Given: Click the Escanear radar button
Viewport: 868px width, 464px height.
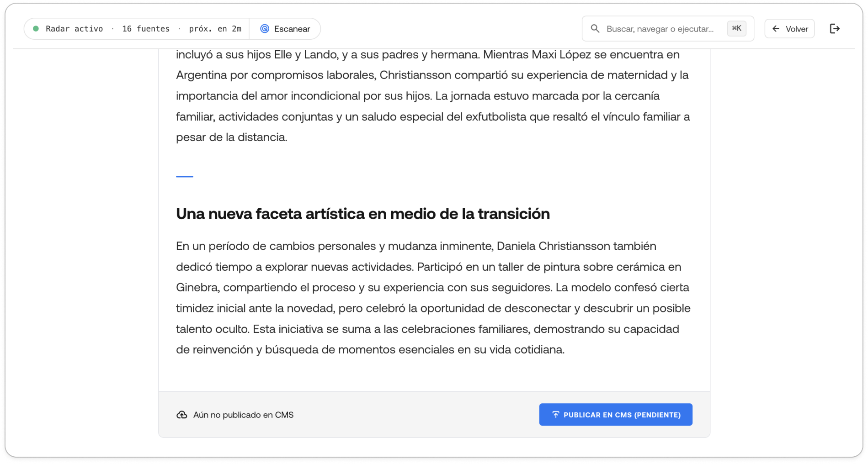Looking at the screenshot, I should pos(285,29).
